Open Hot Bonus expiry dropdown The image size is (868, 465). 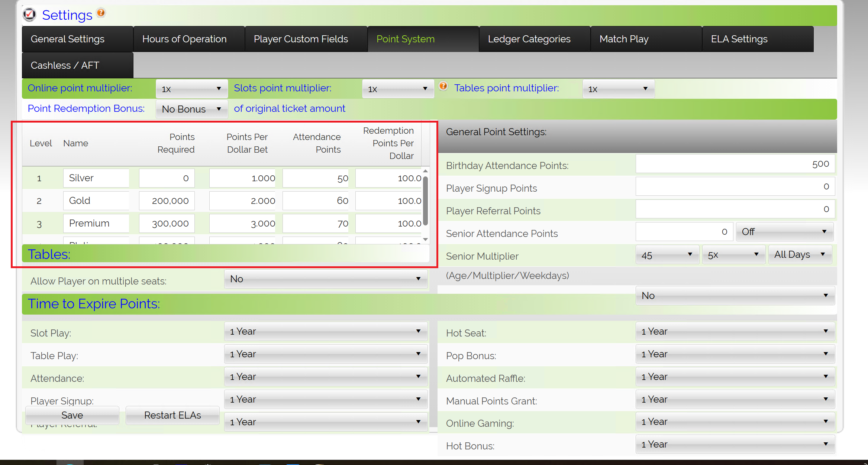(x=735, y=444)
